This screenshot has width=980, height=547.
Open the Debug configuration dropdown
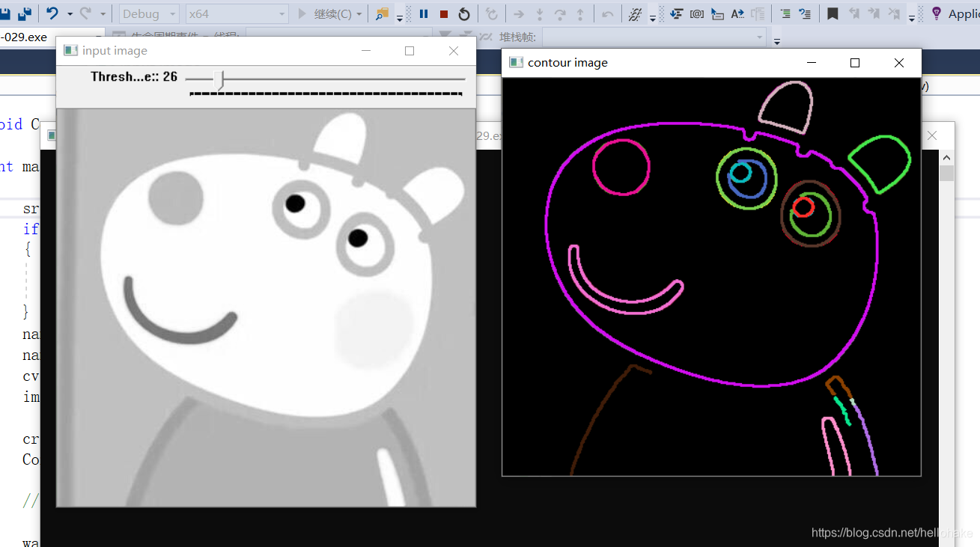coord(149,13)
